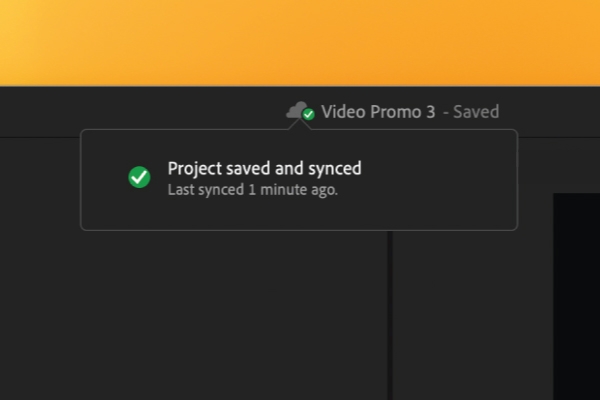Screen dimensions: 600x400
Task: Click the popup's empty area right of the text
Action: [x=440, y=180]
